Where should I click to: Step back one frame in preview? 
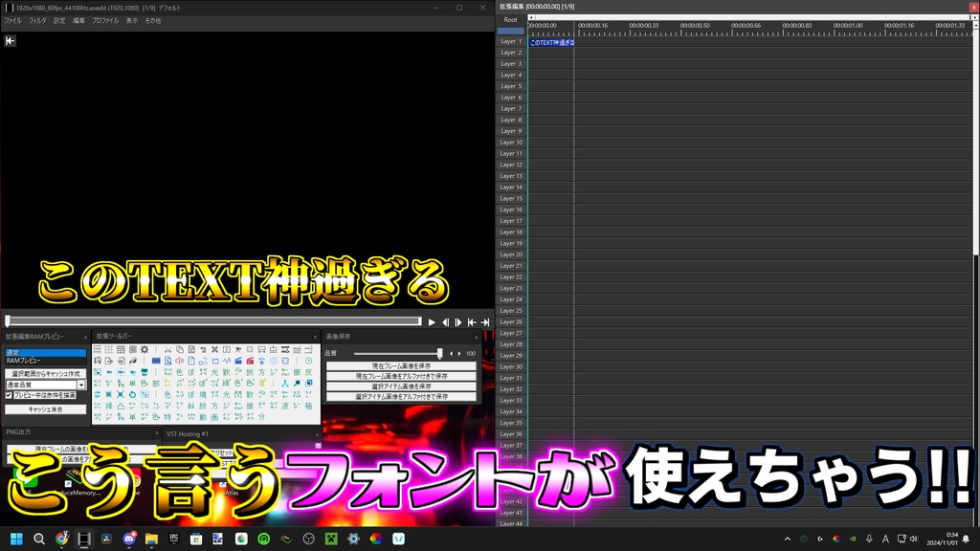click(445, 322)
